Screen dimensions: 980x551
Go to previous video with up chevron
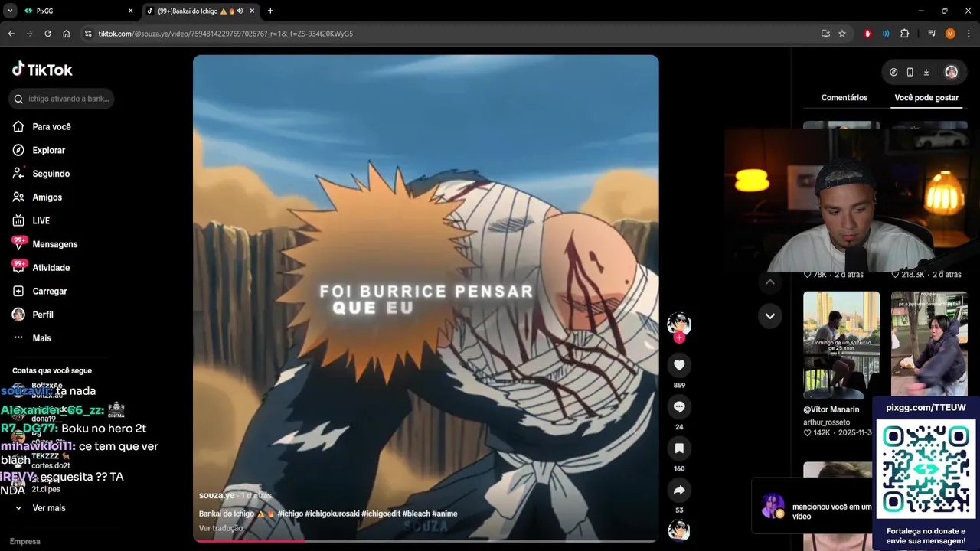[770, 282]
